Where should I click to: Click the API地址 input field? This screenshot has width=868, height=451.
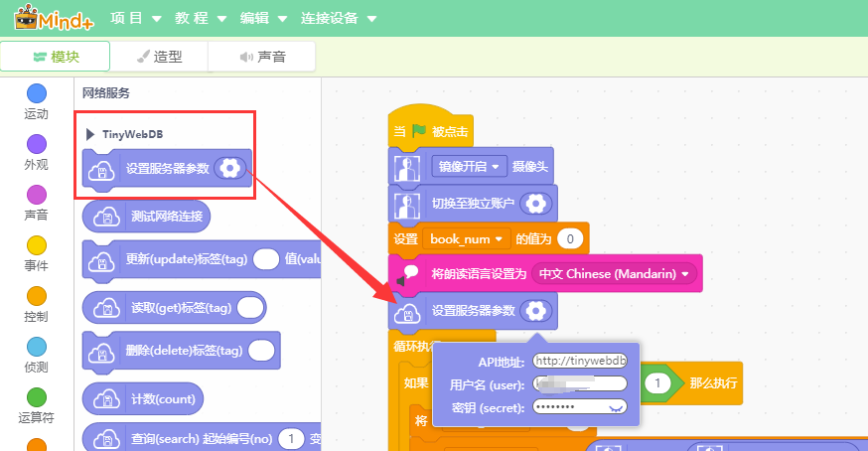[x=580, y=361]
